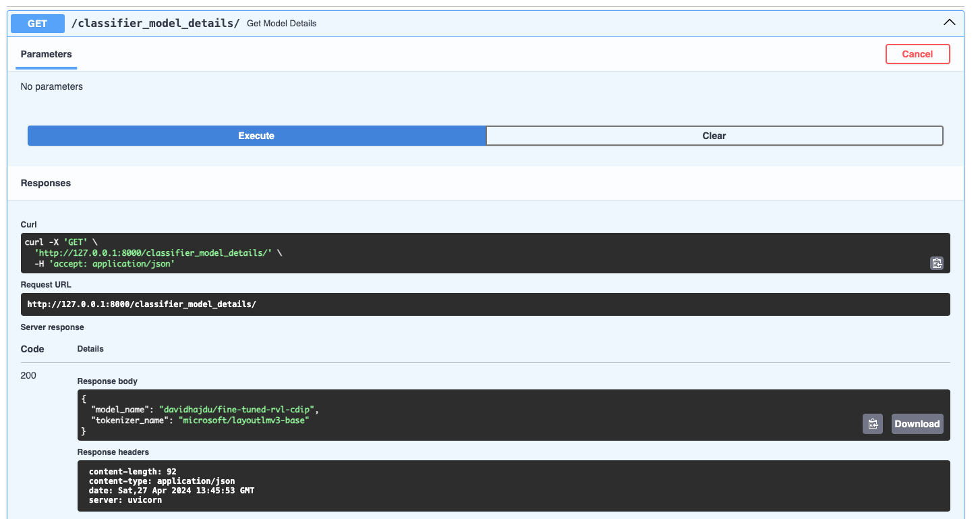Clear the response results
The width and height of the screenshot is (980, 519).
[x=714, y=136]
